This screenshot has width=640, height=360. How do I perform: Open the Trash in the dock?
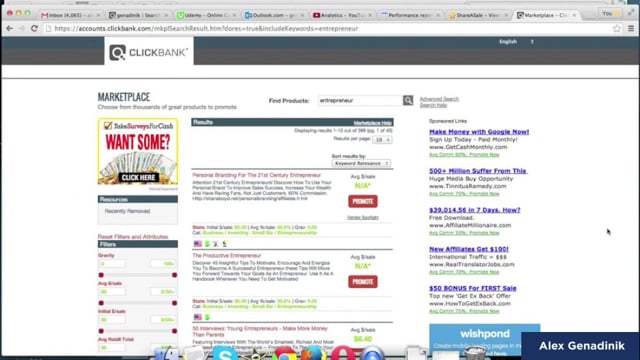(x=475, y=353)
